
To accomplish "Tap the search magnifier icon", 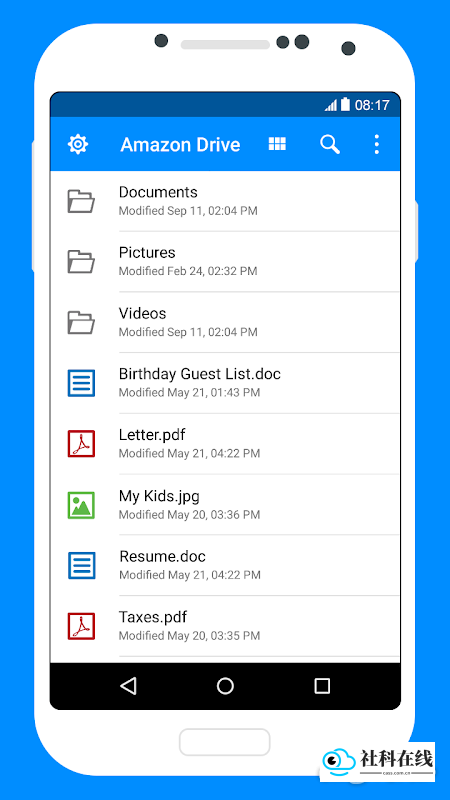I will pos(330,144).
